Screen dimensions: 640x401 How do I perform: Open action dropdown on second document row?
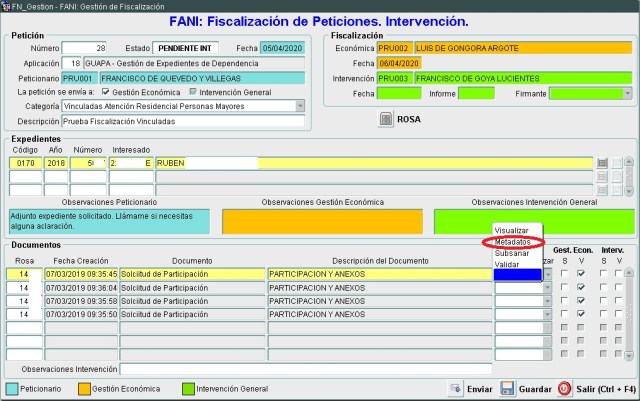coord(547,287)
